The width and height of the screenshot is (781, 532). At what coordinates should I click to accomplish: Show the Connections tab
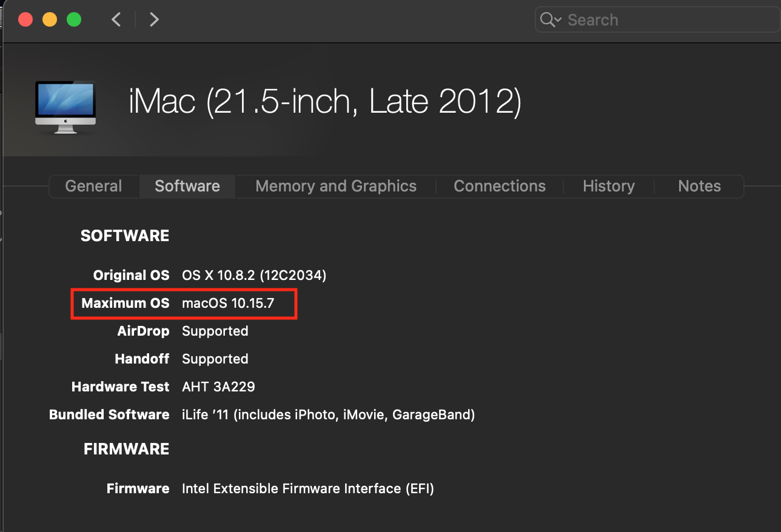point(500,186)
